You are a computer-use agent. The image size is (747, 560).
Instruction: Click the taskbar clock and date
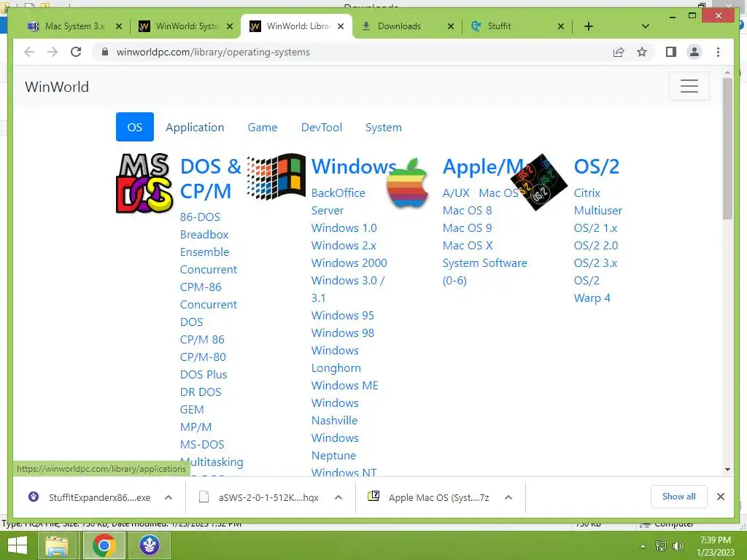(x=715, y=546)
